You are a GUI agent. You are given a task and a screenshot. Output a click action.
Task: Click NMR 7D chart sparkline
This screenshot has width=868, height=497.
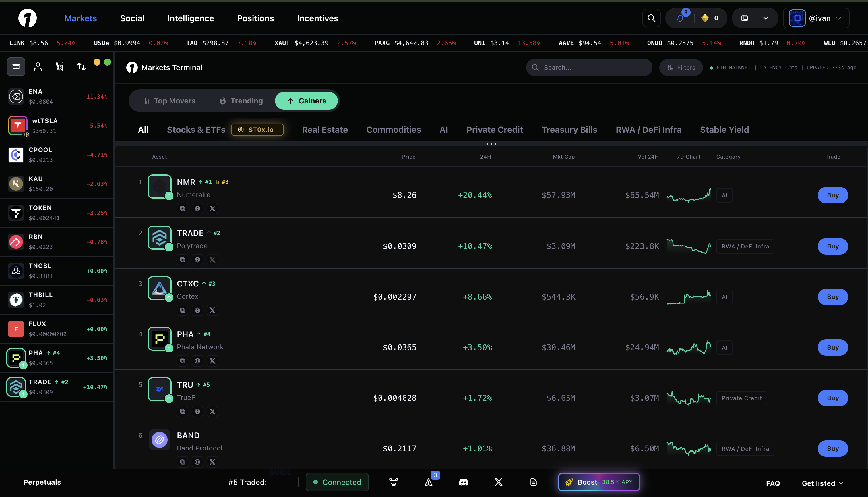[x=689, y=195]
